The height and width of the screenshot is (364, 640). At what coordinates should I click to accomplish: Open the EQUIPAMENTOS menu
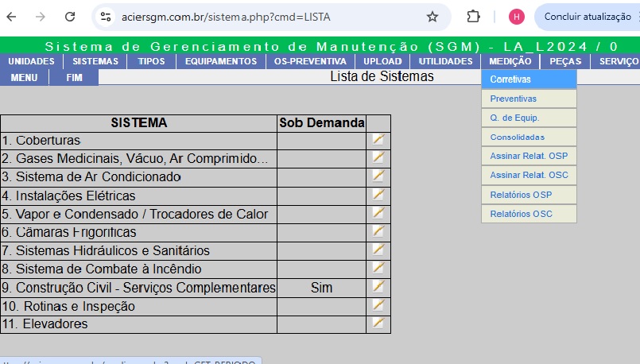pos(221,61)
